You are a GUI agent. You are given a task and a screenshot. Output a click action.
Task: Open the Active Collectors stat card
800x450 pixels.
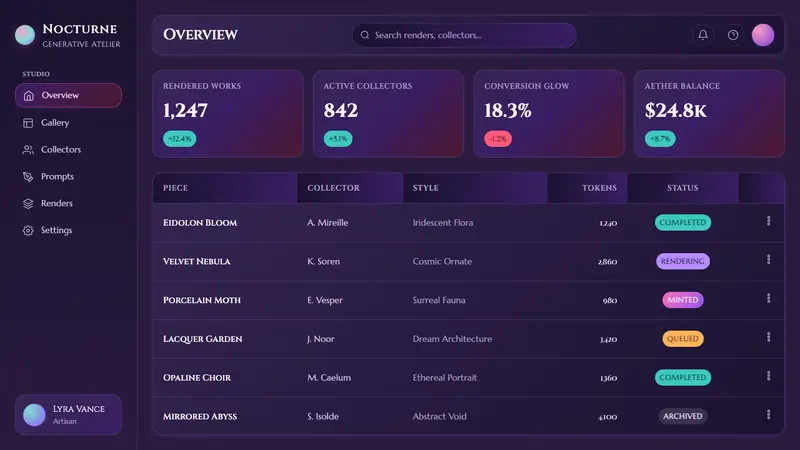coord(388,114)
